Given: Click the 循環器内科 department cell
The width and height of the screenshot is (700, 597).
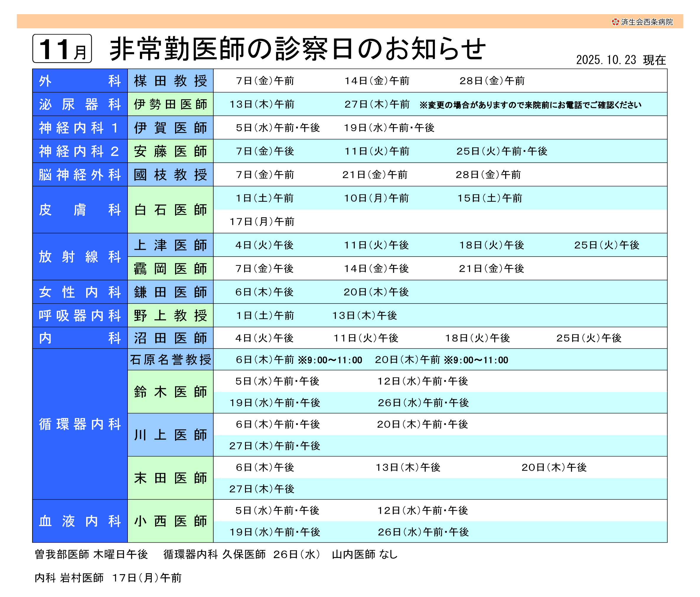Looking at the screenshot, I should coord(80,424).
